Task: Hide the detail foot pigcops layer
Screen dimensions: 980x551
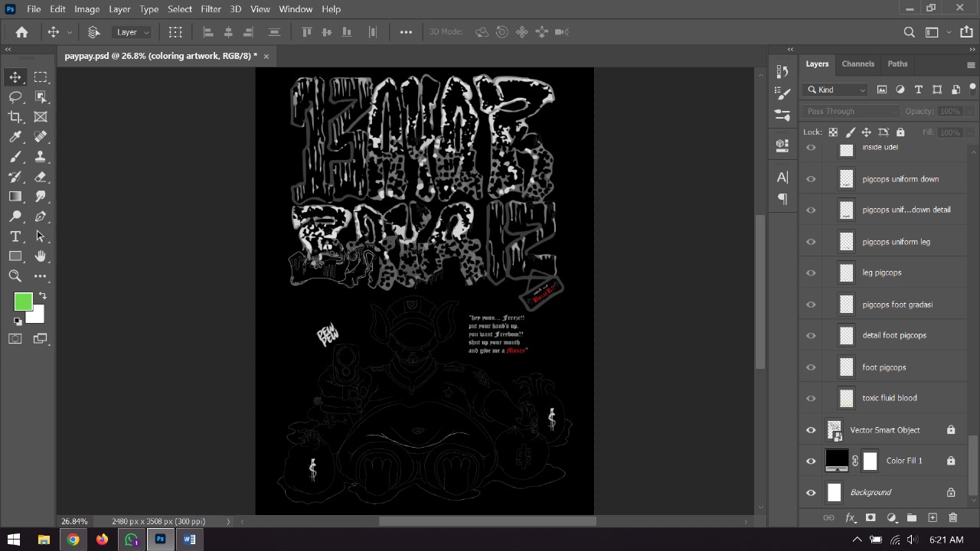Action: pyautogui.click(x=811, y=335)
